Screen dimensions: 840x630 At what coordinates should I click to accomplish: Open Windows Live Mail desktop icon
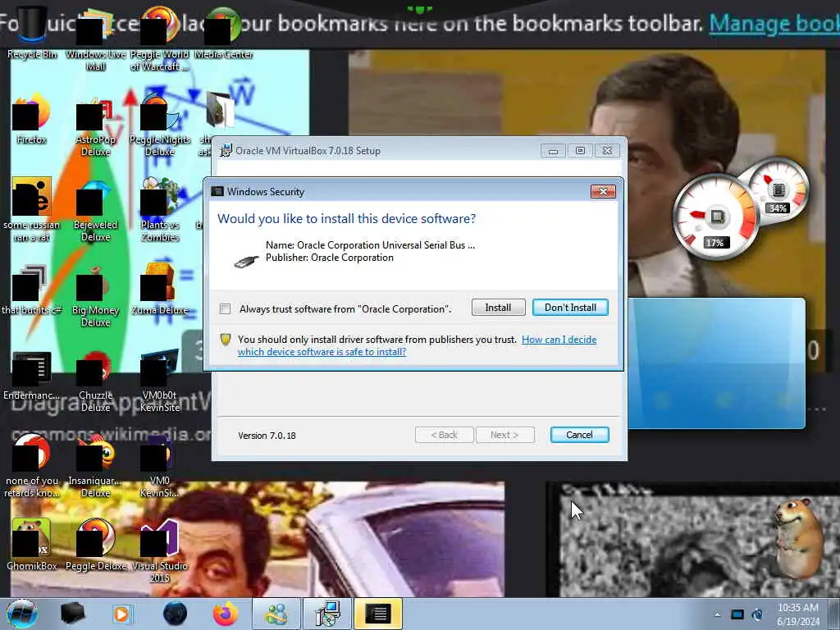pyautogui.click(x=95, y=38)
